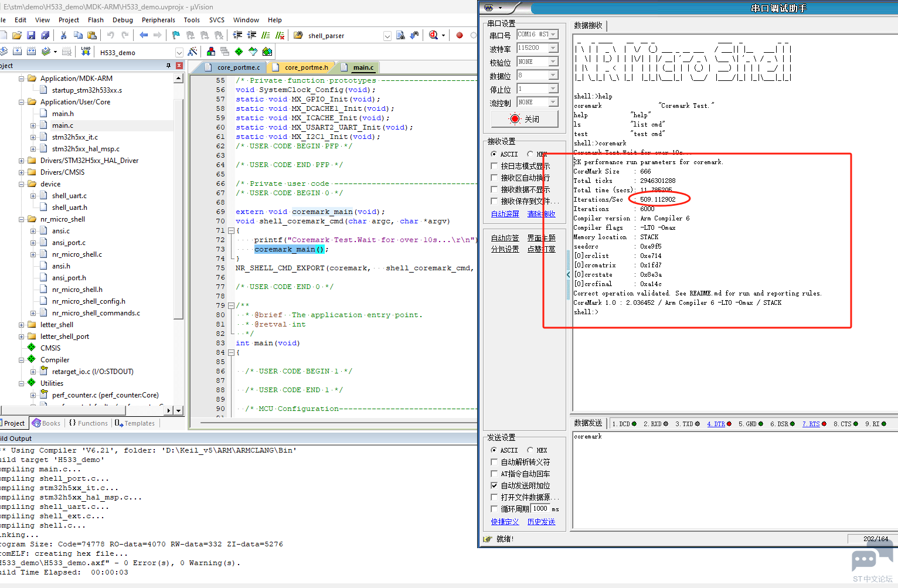898x588 pixels.
Task: Select main.c in the project tree
Action: 63,125
